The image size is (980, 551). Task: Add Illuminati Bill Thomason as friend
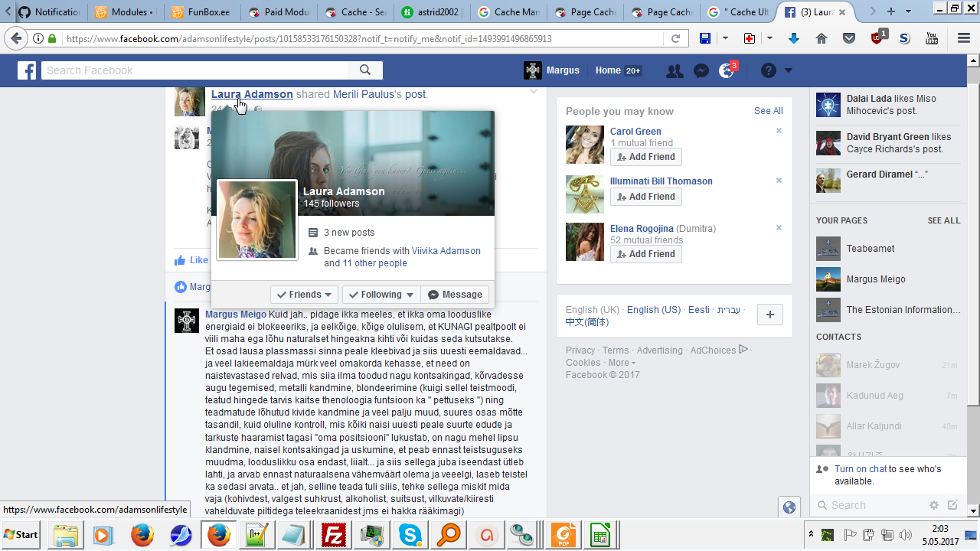point(645,197)
